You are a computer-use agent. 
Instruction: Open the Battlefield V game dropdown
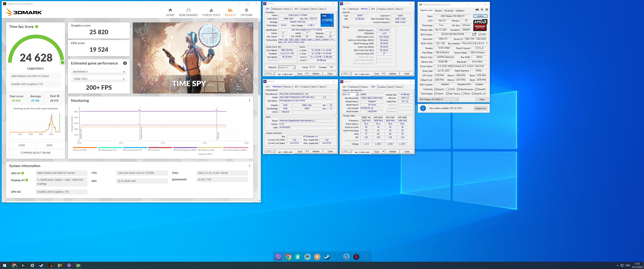[x=99, y=72]
